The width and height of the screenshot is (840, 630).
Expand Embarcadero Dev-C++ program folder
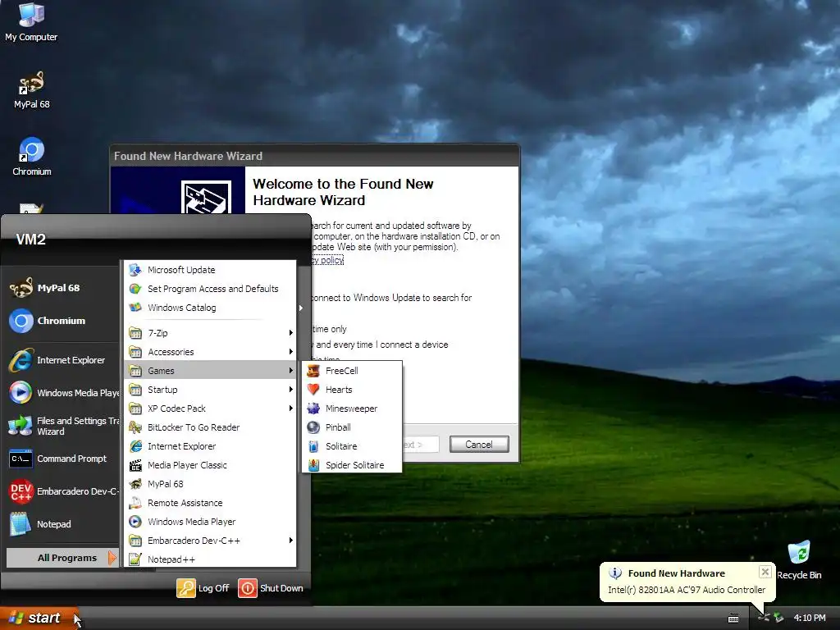211,541
